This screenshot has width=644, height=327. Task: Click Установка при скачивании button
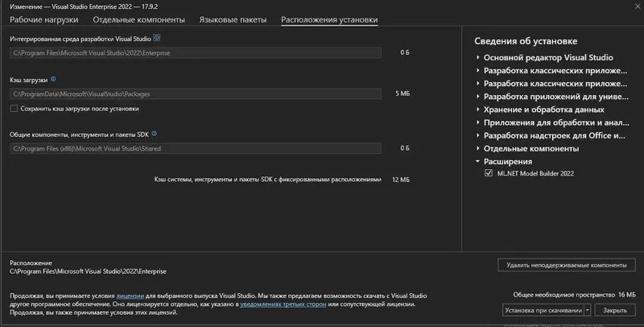(543, 310)
